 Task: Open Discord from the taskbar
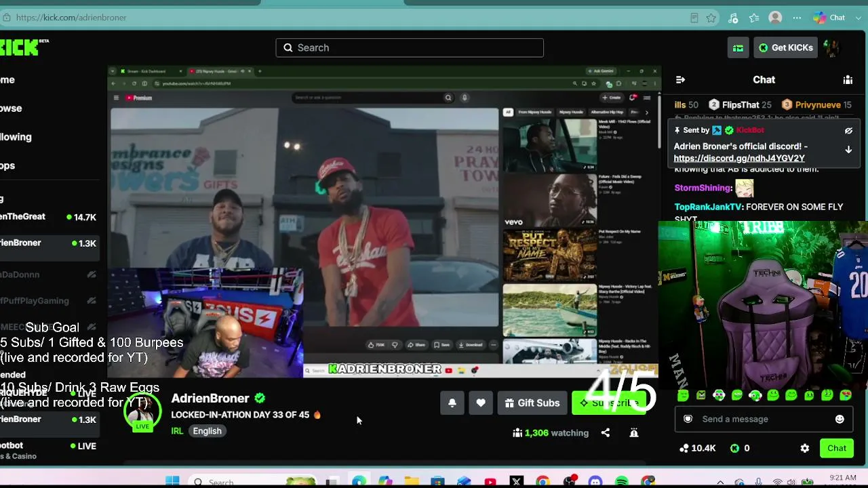[595, 481]
